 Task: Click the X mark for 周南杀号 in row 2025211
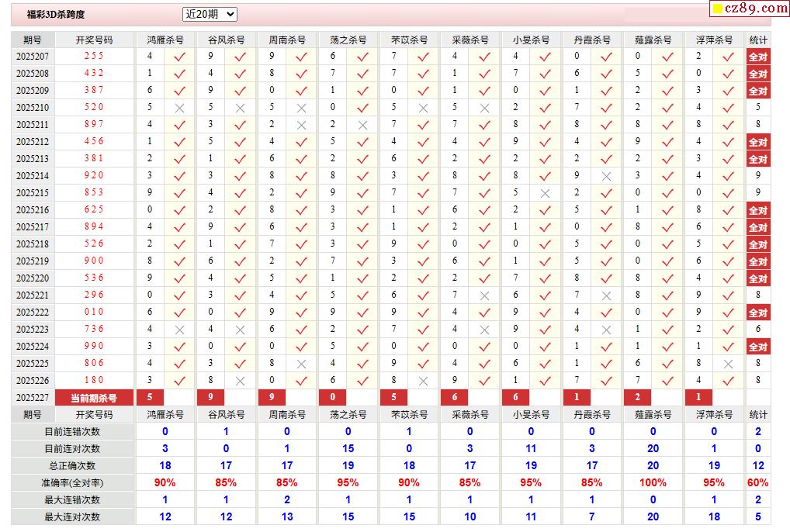point(301,126)
